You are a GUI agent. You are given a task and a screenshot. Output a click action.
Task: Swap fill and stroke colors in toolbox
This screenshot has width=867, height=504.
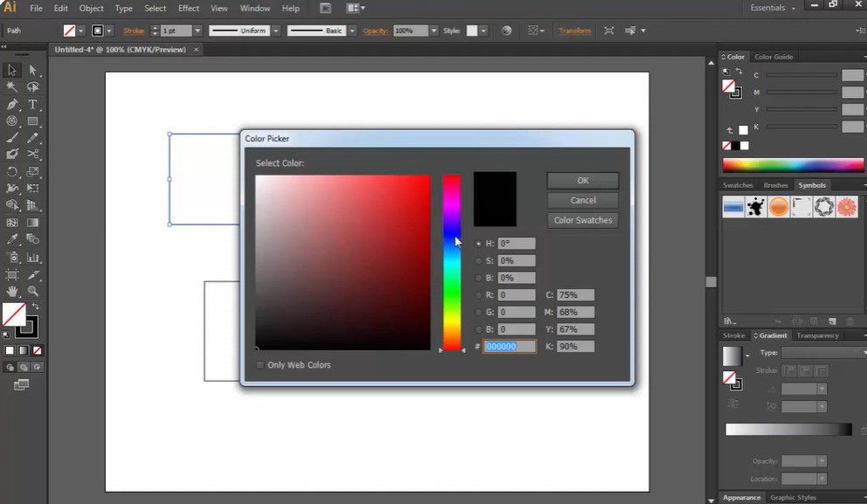point(35,307)
